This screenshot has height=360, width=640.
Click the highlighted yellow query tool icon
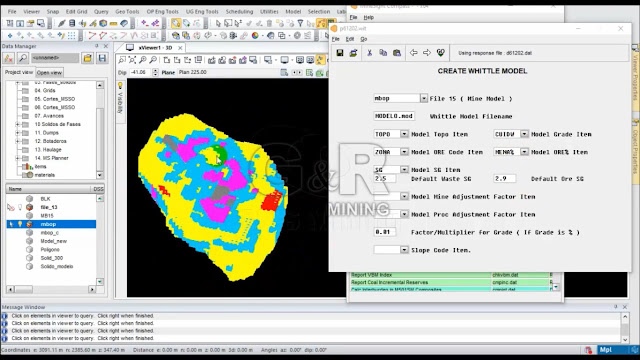[x=176, y=23]
